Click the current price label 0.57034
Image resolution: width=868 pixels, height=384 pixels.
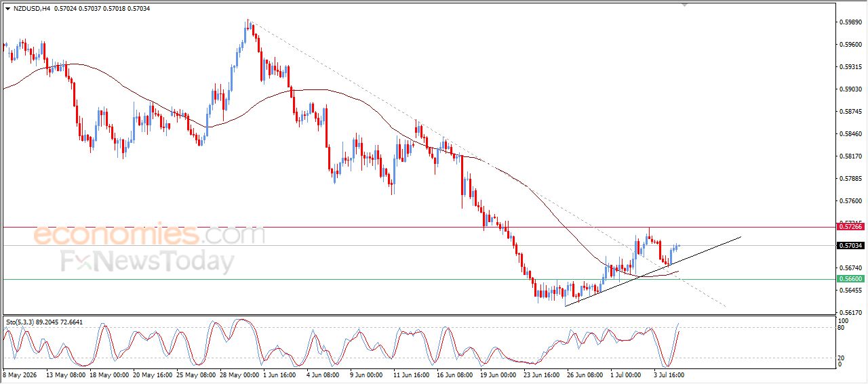tap(850, 246)
